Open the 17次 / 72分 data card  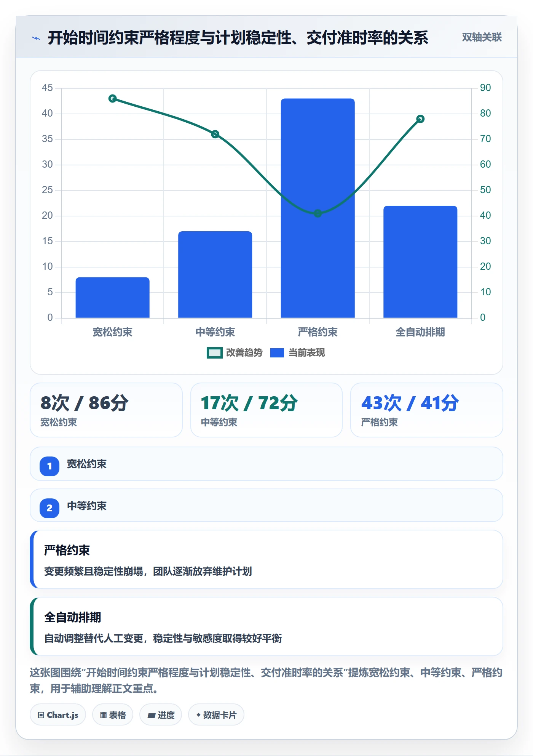coord(266,410)
